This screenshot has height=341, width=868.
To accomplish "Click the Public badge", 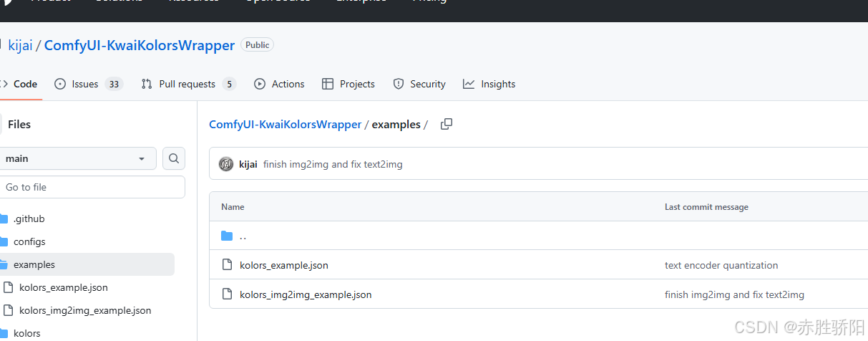I will click(x=257, y=45).
